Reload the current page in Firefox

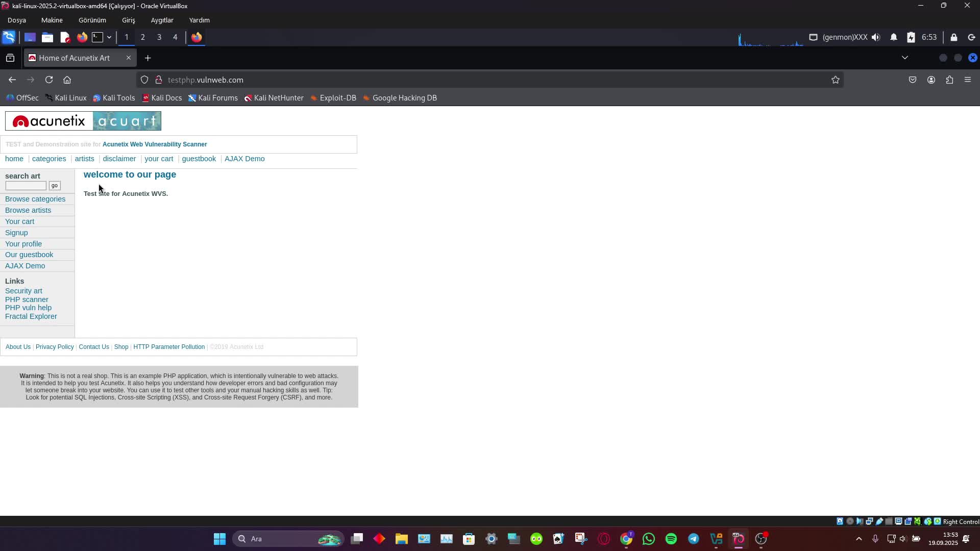pos(49,80)
